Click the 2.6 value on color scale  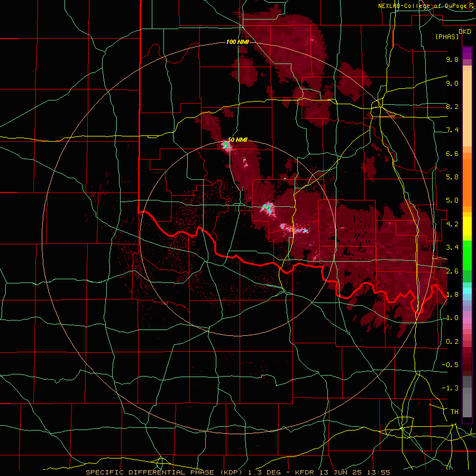click(x=452, y=271)
